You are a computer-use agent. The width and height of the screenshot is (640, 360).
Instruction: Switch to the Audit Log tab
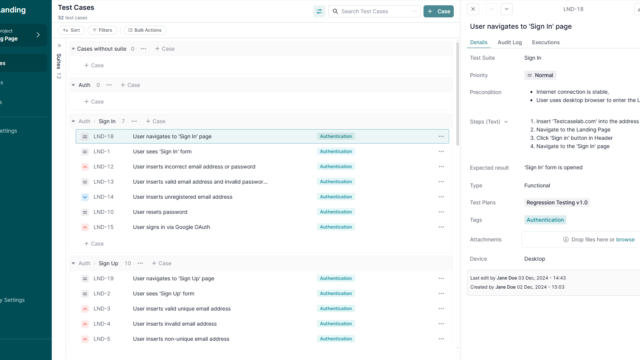pos(509,42)
